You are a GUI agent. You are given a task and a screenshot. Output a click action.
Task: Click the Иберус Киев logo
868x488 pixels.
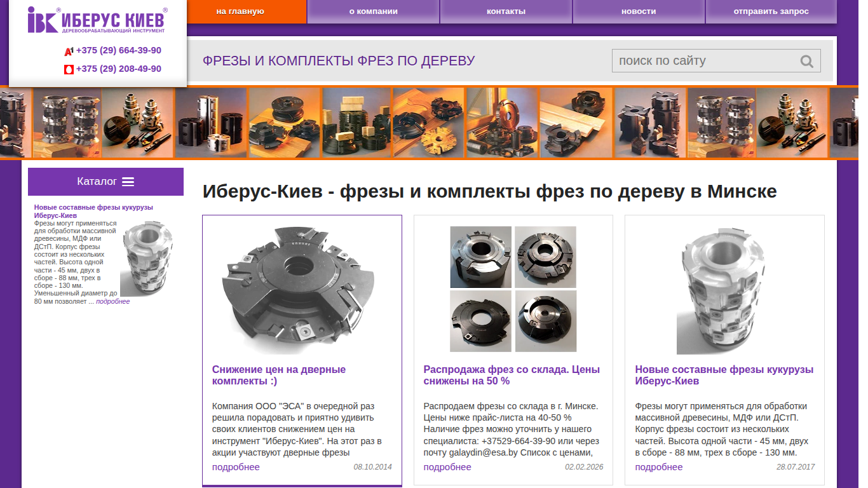tap(98, 20)
